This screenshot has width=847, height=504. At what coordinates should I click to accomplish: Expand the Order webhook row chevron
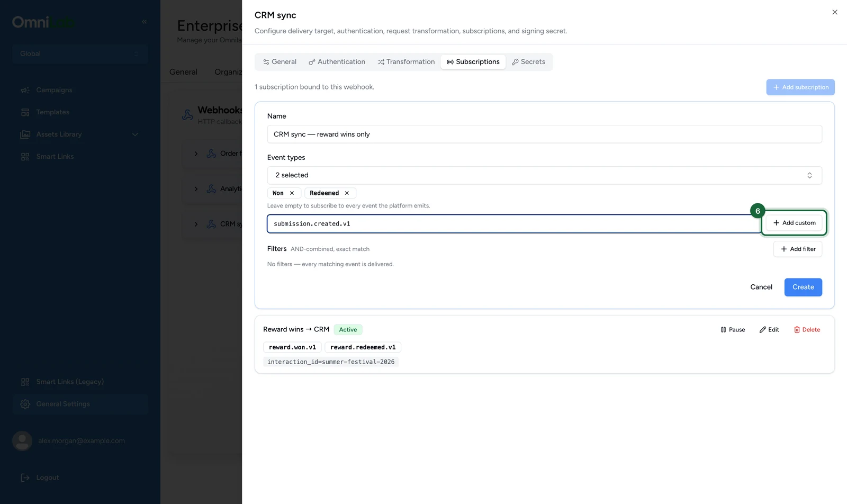196,154
